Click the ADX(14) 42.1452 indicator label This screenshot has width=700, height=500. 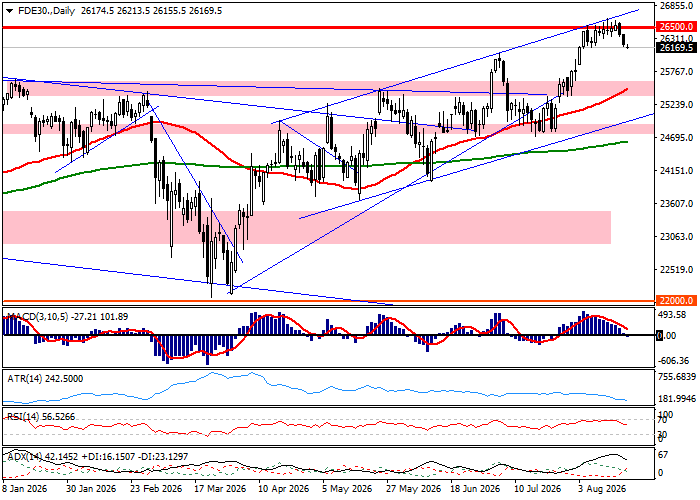pos(42,457)
